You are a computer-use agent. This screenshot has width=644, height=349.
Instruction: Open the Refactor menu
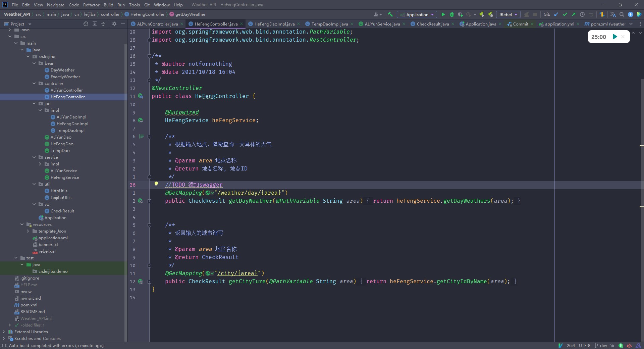coord(91,5)
